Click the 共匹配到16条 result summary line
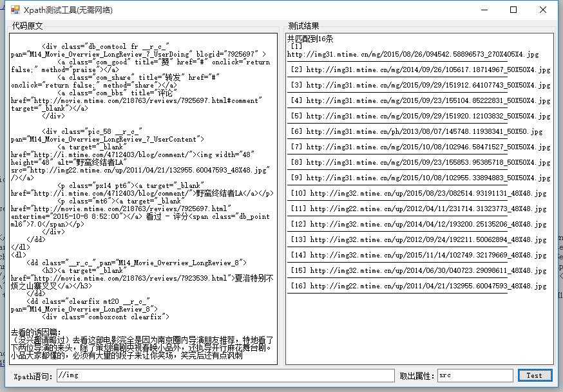Screen dimensions: 563x392 (310, 39)
